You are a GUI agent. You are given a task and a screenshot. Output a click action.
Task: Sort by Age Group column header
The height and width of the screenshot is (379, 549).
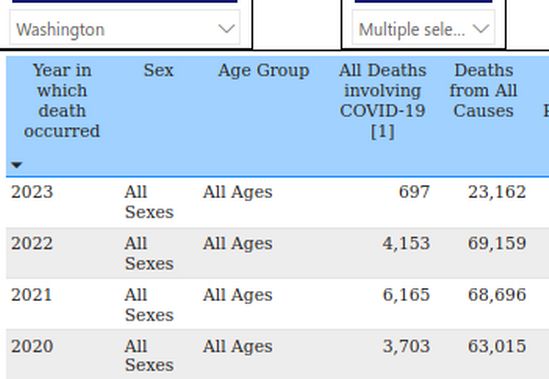pyautogui.click(x=264, y=71)
